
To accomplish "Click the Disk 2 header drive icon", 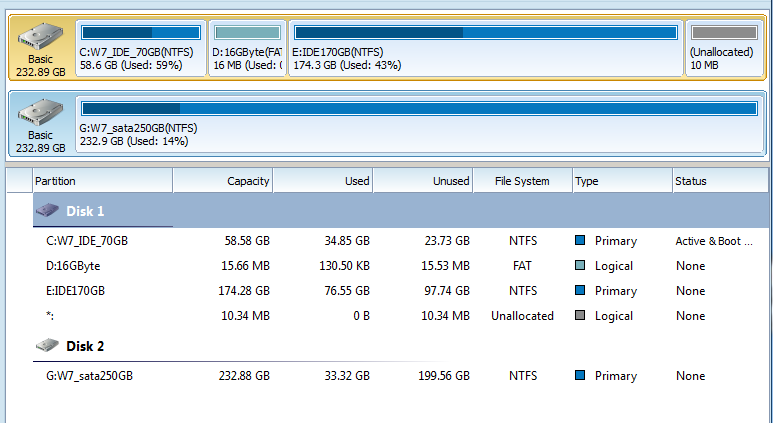I will [48, 346].
